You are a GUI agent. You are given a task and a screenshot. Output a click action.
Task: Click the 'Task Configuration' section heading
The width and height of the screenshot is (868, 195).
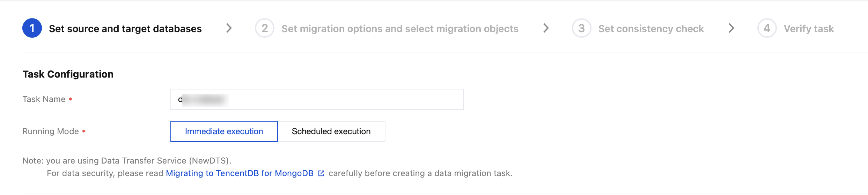coord(68,74)
